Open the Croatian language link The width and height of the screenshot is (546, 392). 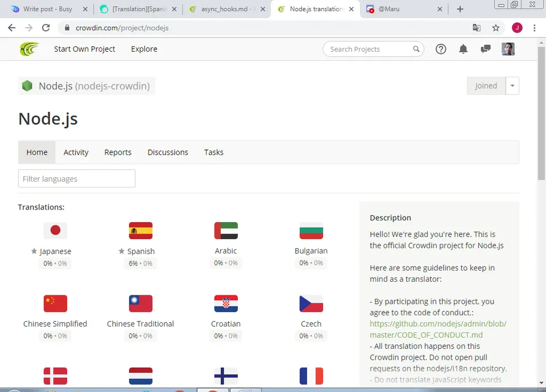click(226, 324)
